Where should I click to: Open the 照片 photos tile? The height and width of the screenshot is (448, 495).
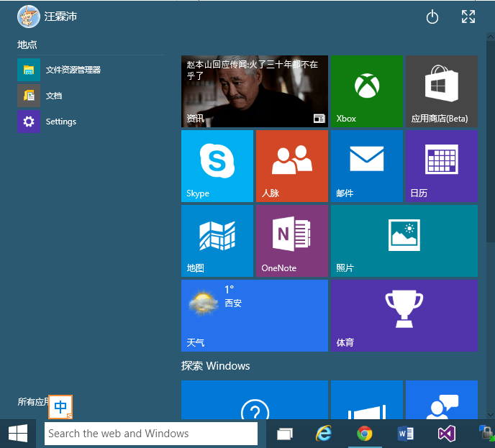404,241
